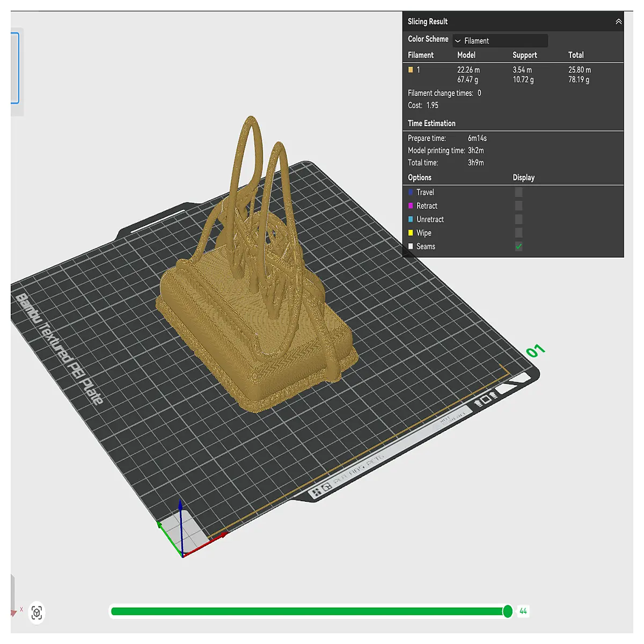
Task: Click the "Color Scheme" label
Action: click(428, 39)
